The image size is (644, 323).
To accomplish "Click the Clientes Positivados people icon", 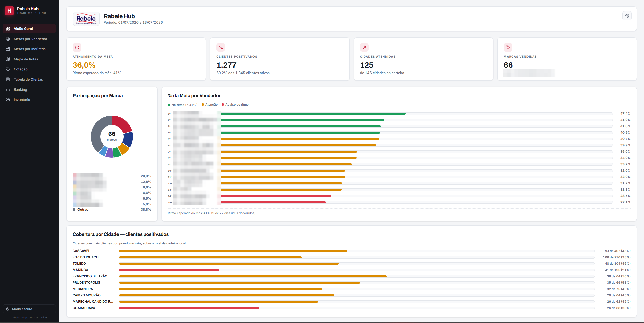I will click(x=221, y=47).
